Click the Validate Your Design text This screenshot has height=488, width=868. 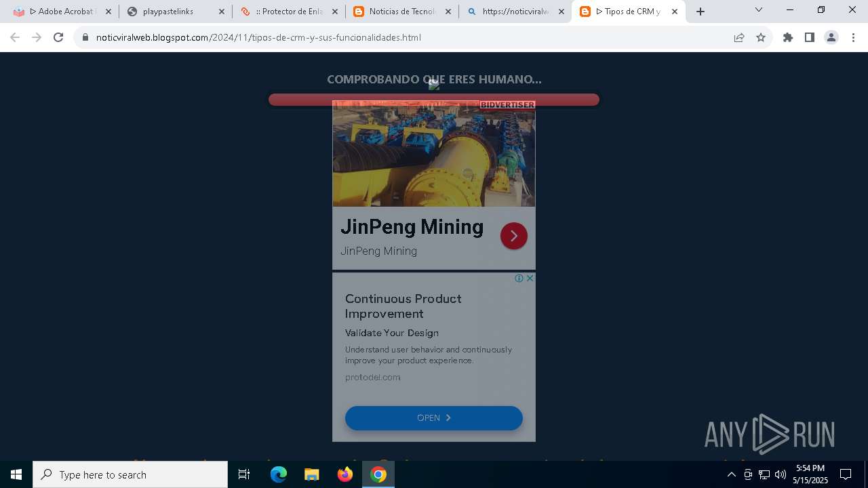click(x=392, y=333)
